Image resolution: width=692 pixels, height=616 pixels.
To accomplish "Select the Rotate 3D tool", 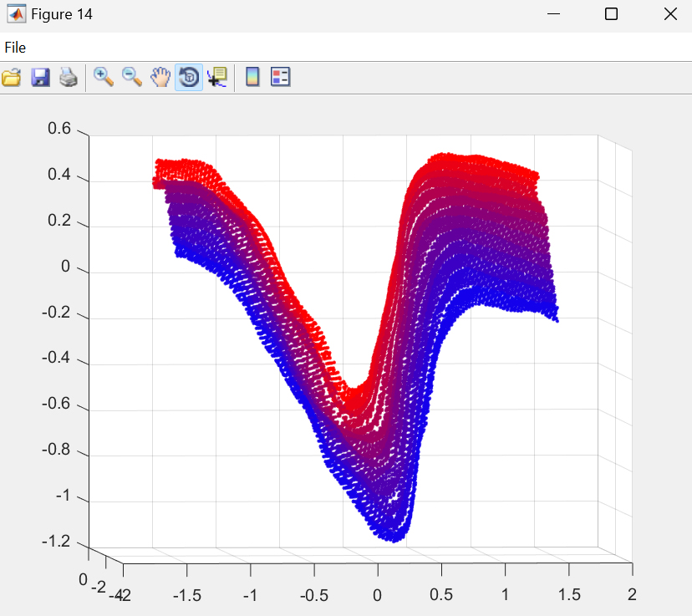I will click(x=189, y=78).
